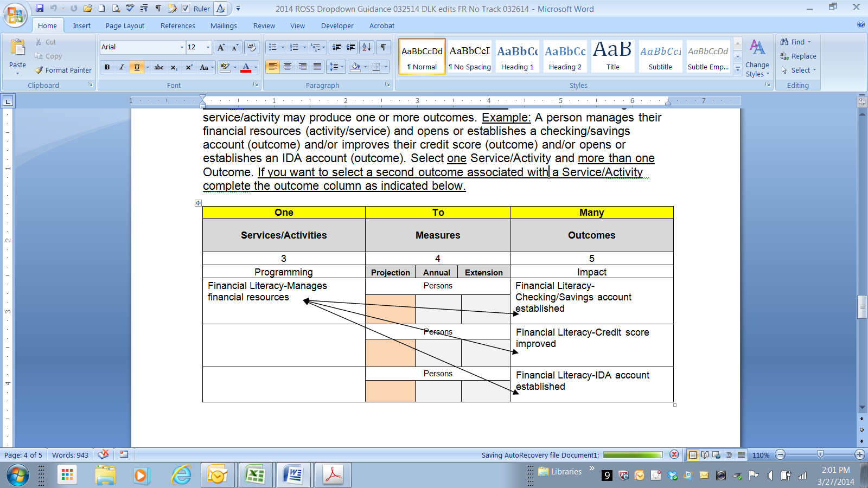Viewport: 868px width, 488px height.
Task: Click the Format Painter tool
Action: (x=63, y=70)
